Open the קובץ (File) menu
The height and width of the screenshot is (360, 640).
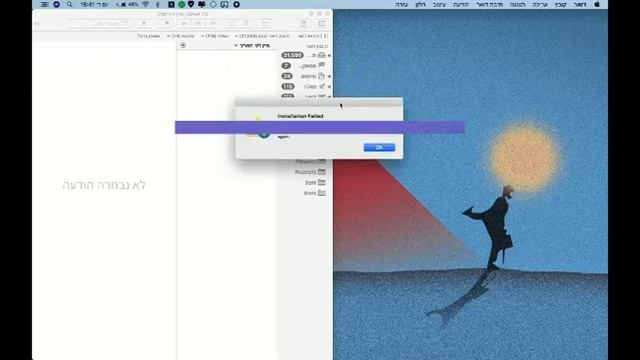click(560, 4)
